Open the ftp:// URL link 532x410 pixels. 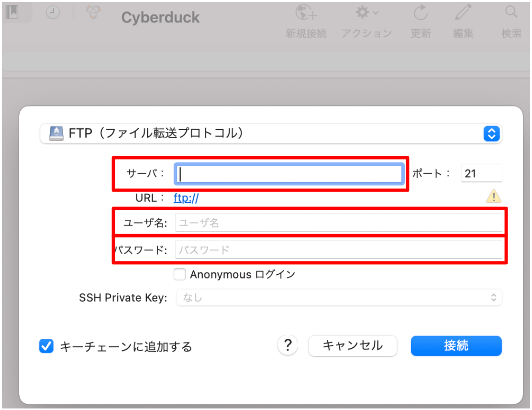(x=186, y=198)
